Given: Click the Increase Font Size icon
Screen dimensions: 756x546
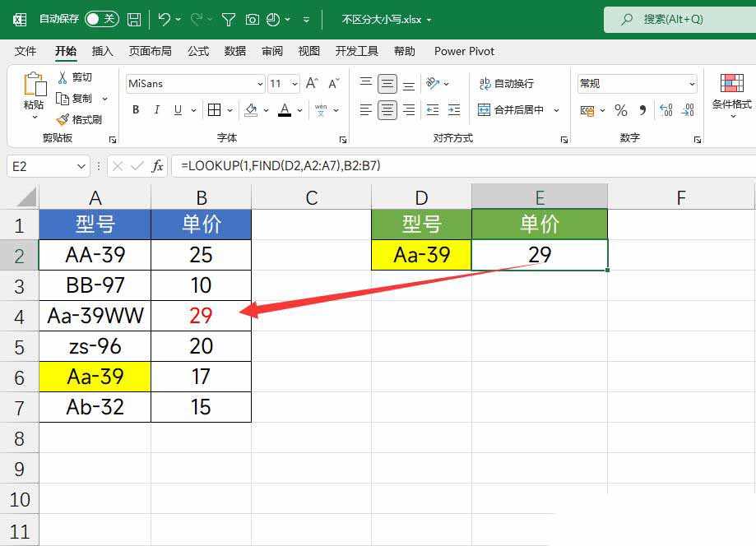Looking at the screenshot, I should pyautogui.click(x=312, y=84).
